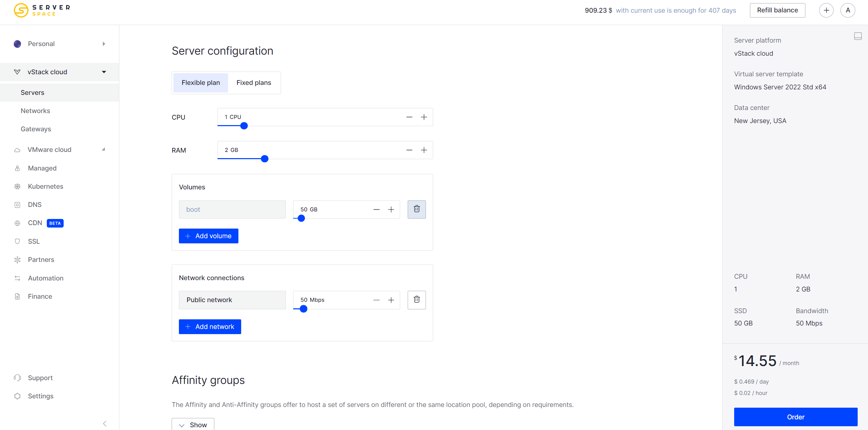Image resolution: width=868 pixels, height=430 pixels.
Task: Go to the Finance section
Action: point(40,296)
